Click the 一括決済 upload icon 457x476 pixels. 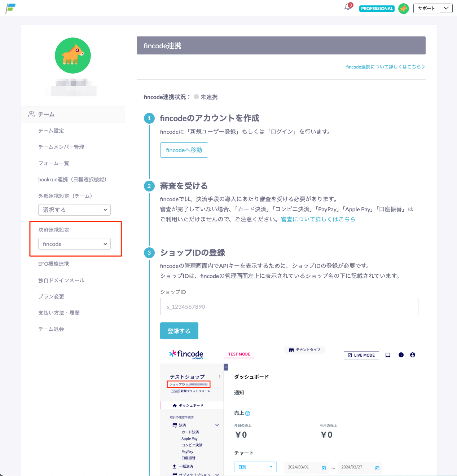175,466
